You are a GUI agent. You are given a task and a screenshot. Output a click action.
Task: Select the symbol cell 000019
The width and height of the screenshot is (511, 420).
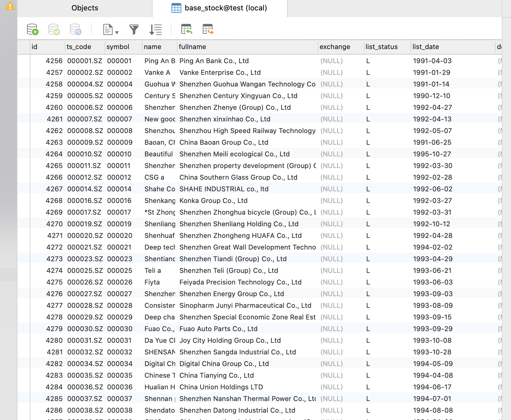(x=124, y=224)
